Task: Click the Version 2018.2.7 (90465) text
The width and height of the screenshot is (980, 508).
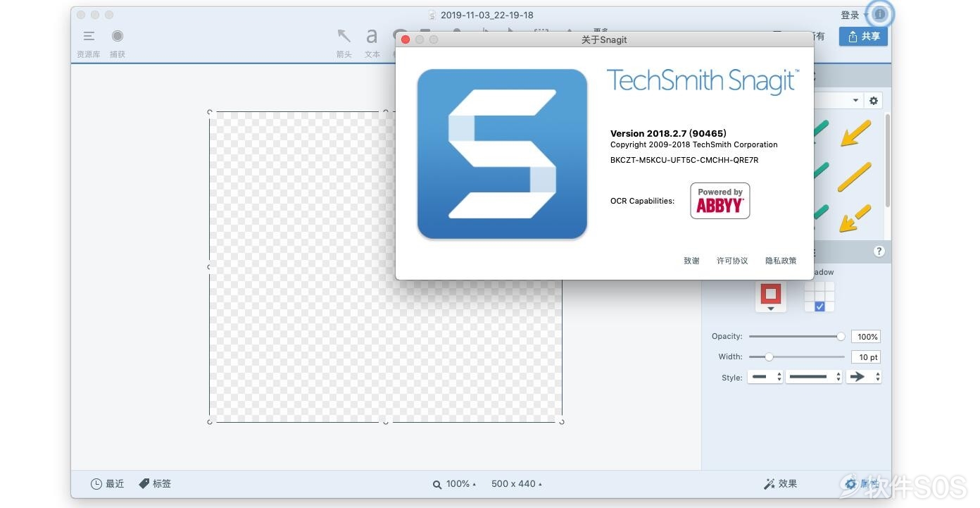Action: 668,133
